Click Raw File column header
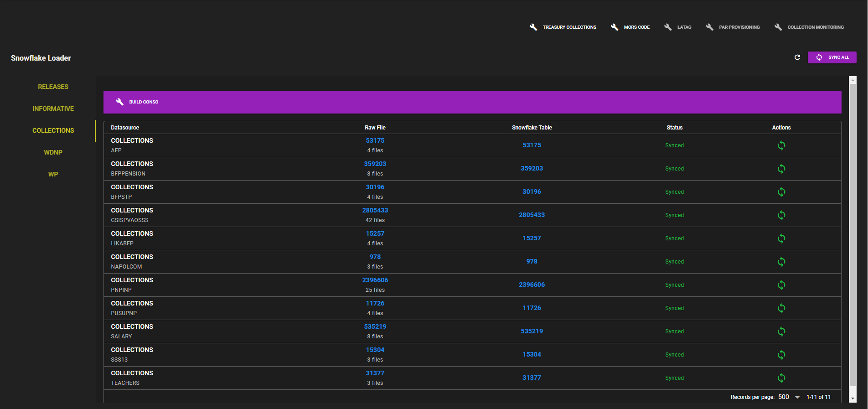The width and height of the screenshot is (868, 409). tap(375, 128)
